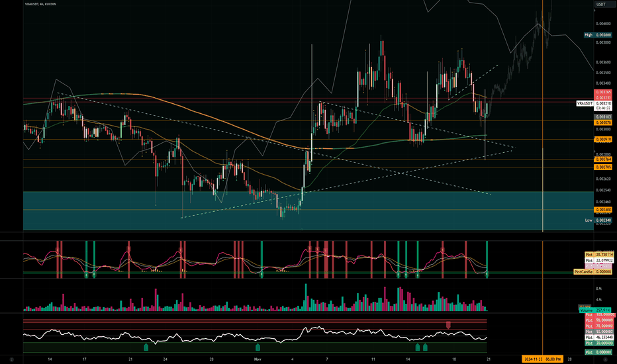Click the orange 0.002918 price label

tap(603, 140)
